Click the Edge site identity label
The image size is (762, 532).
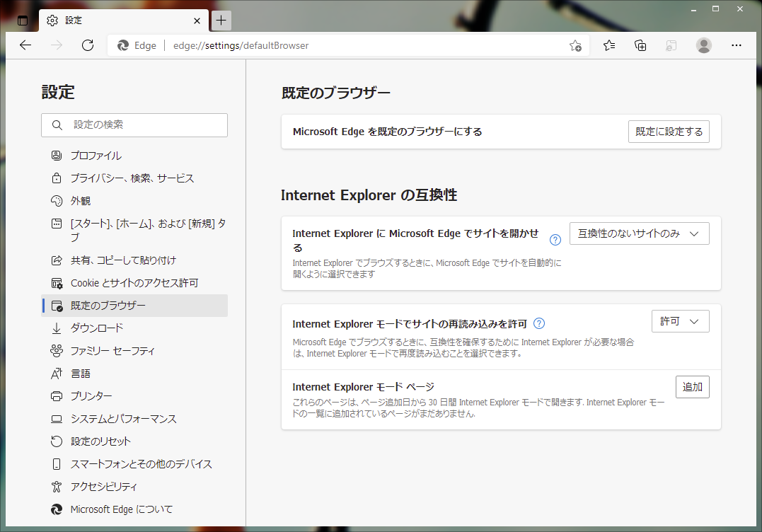click(137, 46)
